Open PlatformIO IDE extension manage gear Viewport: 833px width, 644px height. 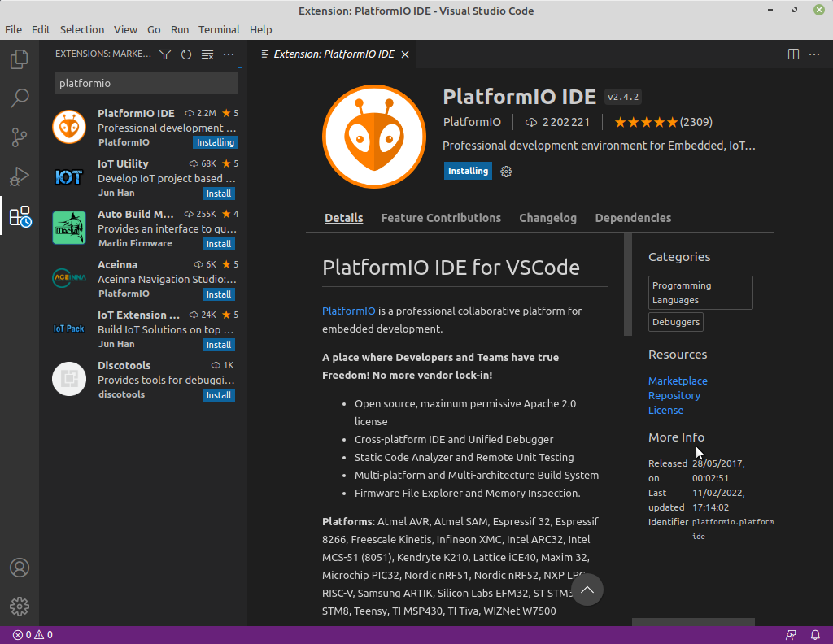(x=506, y=172)
